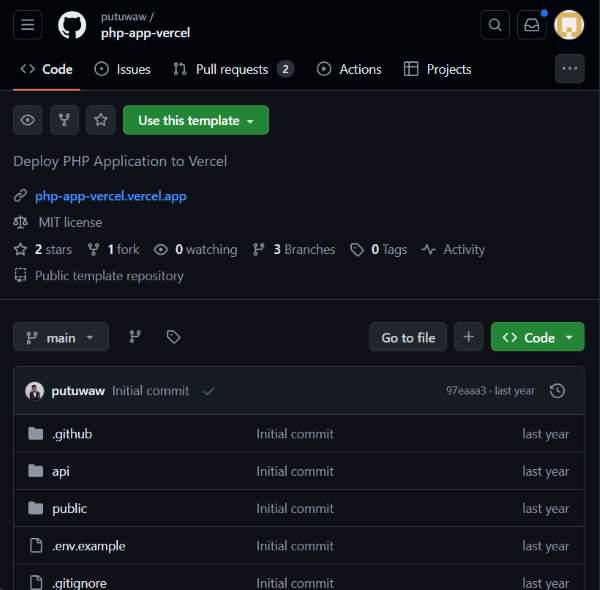Open the tags icon next to branches
This screenshot has width=600, height=590.
click(173, 337)
